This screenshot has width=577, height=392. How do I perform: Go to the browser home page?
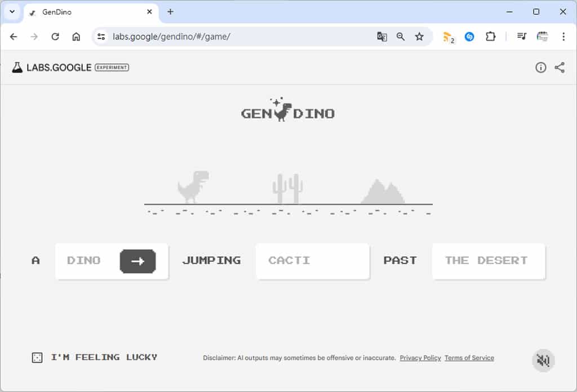pos(76,37)
